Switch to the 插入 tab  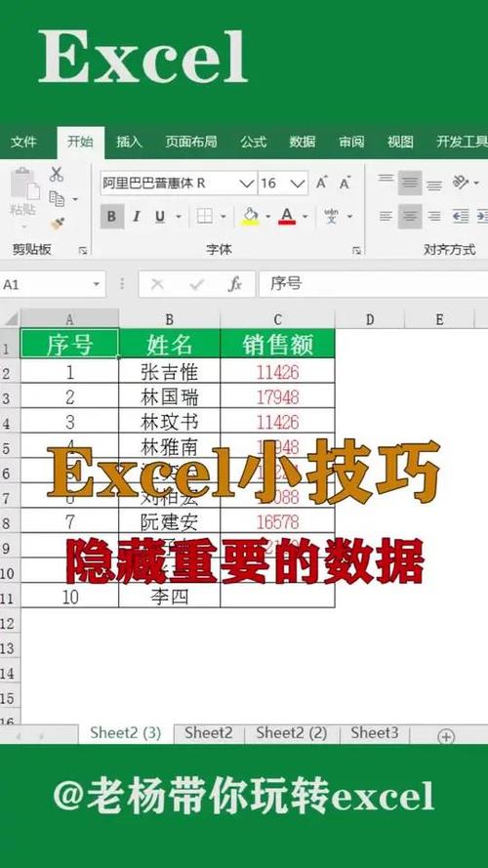pos(129,143)
